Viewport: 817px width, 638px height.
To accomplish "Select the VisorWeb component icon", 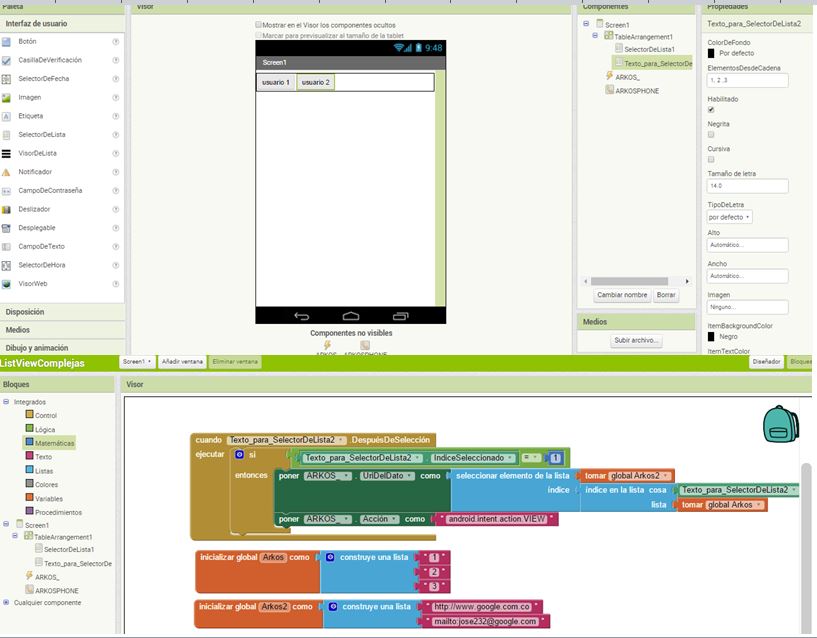I will (x=7, y=284).
